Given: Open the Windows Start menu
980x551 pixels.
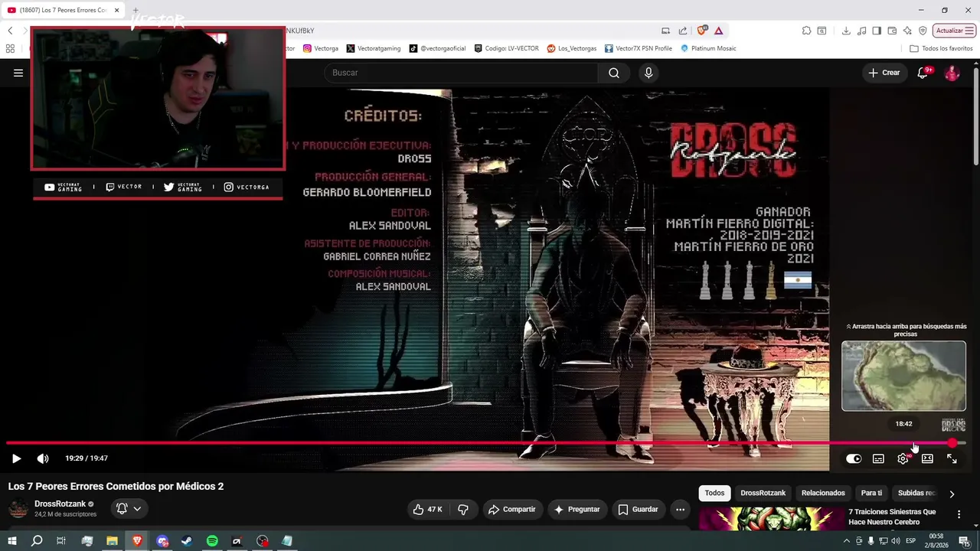Looking at the screenshot, I should pyautogui.click(x=12, y=541).
